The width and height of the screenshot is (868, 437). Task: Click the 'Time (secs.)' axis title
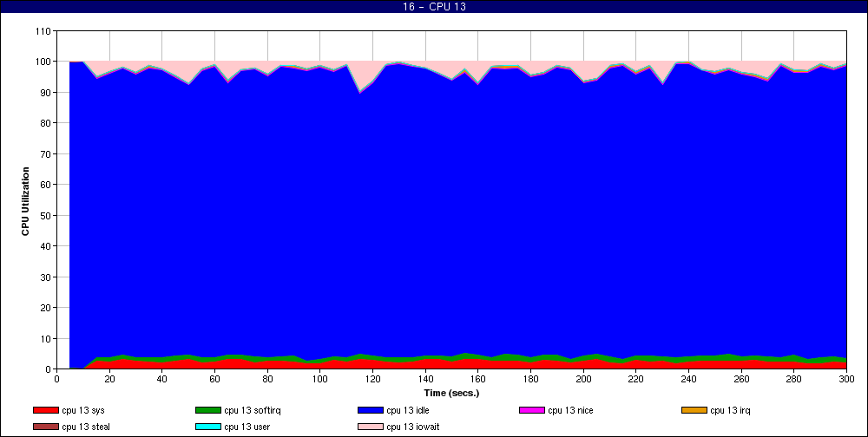click(451, 394)
